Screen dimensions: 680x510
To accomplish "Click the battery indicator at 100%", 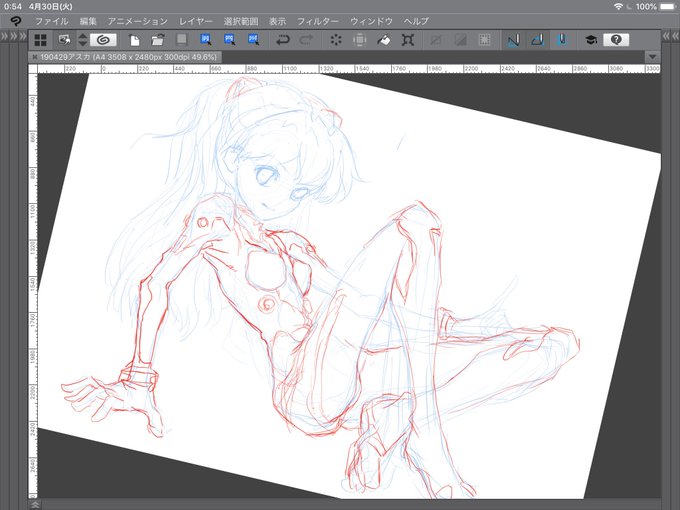I will (668, 7).
